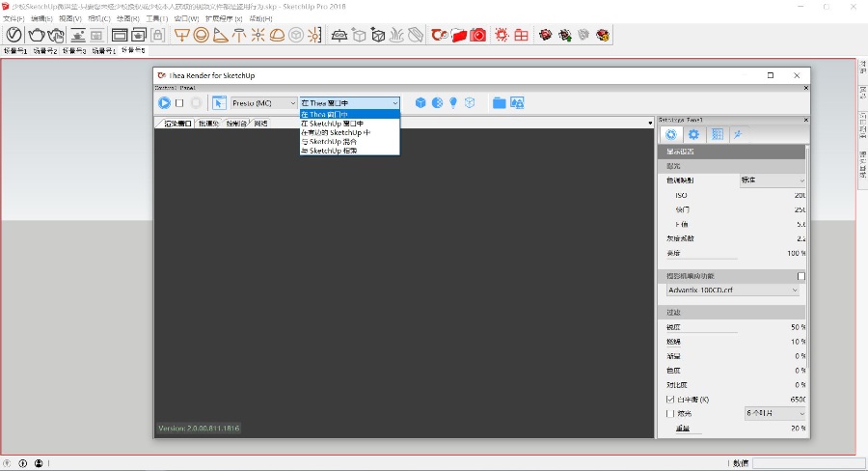Open the wrench tools tab in Settings panel
Screen dimensions: 868x471
point(738,134)
